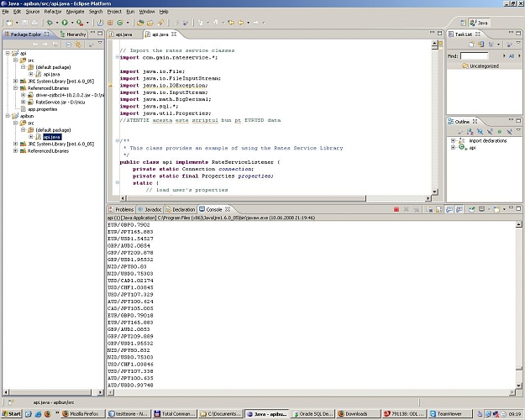Click the Open Type toolbar icon
Image resolution: width=525 pixels, height=420 pixels.
(140, 23)
